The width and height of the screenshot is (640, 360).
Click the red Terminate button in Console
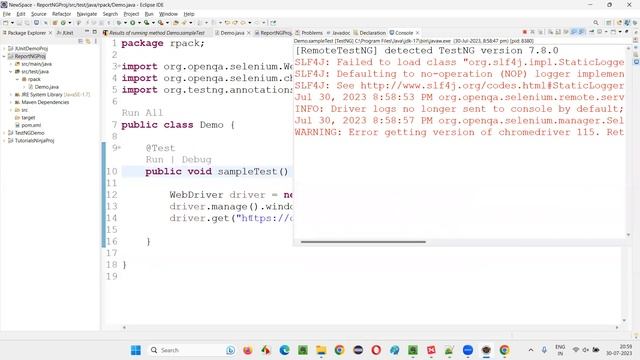tap(525, 32)
